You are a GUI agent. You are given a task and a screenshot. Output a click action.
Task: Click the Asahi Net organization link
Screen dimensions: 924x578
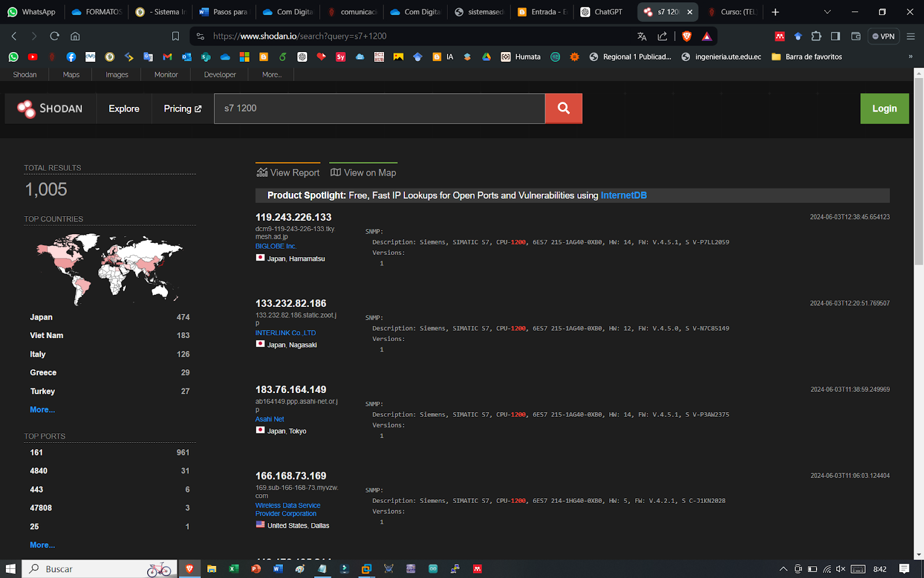[270, 419]
